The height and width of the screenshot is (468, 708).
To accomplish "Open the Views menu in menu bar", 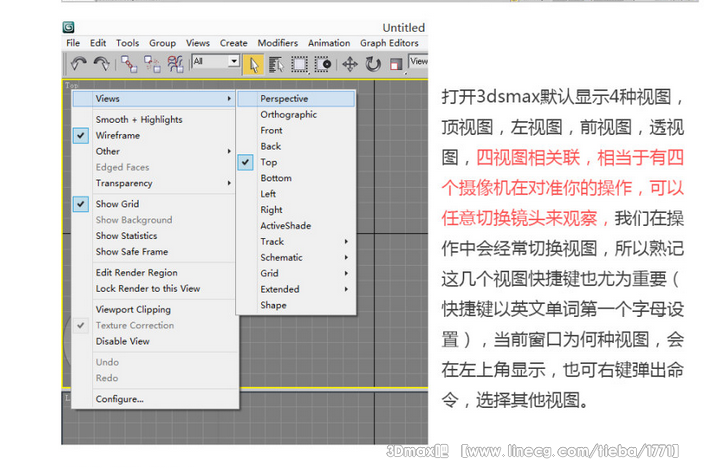I will coord(198,43).
